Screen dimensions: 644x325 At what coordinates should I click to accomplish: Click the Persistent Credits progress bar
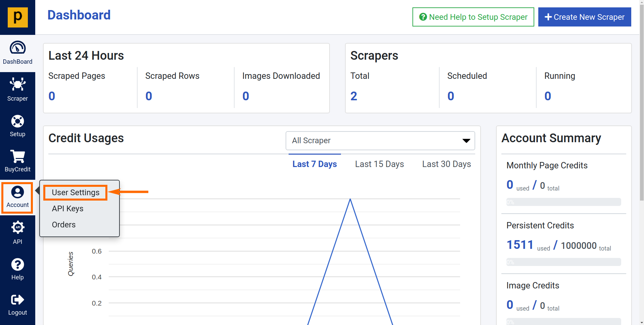point(563,262)
